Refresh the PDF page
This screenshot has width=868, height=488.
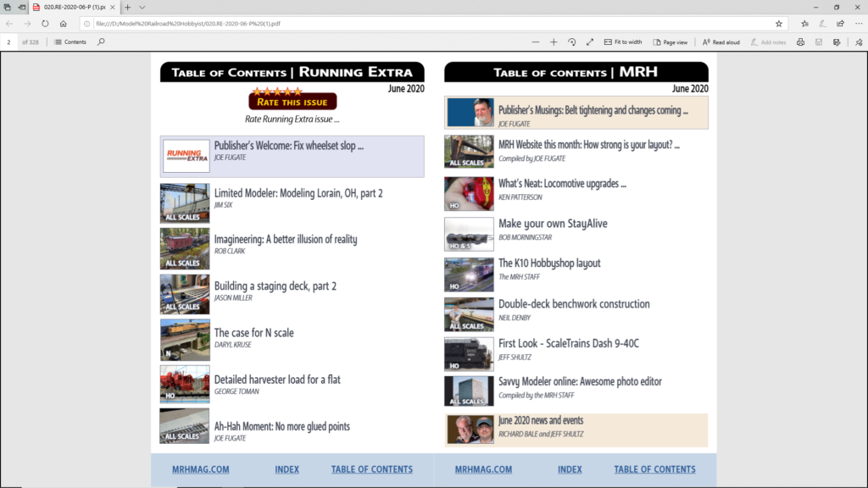pos(45,24)
